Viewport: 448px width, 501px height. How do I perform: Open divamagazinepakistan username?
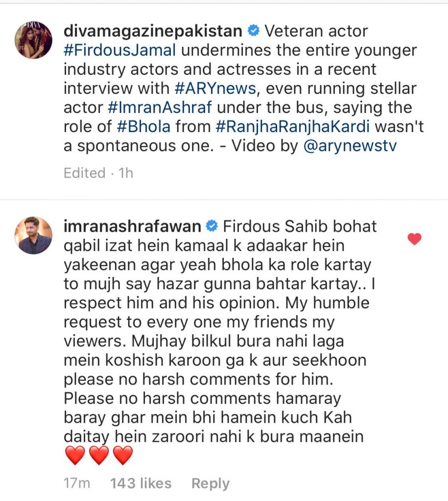point(153,31)
